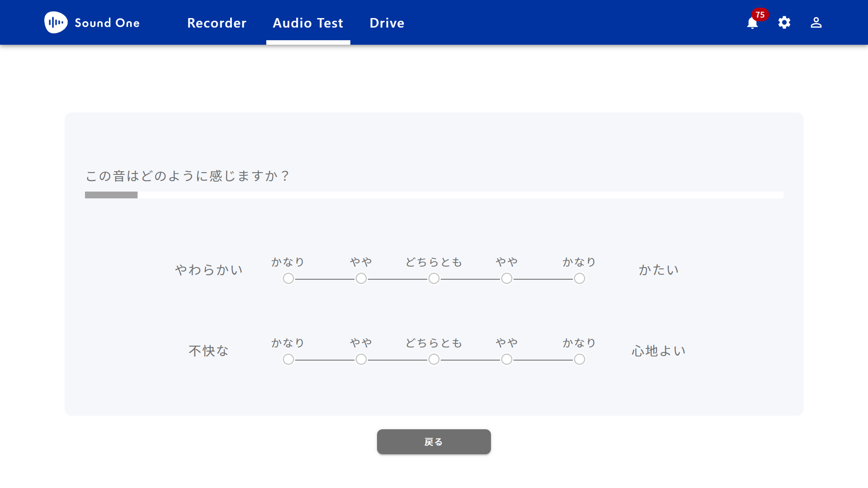Image resolution: width=868 pixels, height=488 pixels.
Task: Select right やや radio near 心地よい
Action: 507,360
